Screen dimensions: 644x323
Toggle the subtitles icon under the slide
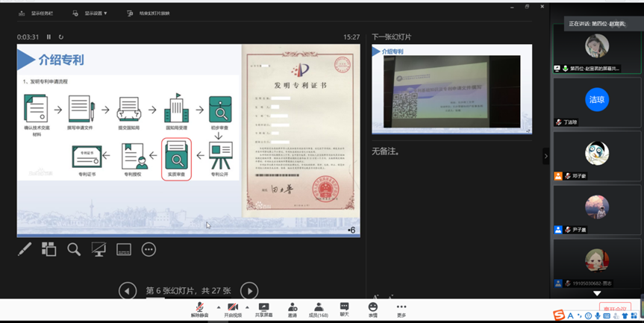coord(124,250)
